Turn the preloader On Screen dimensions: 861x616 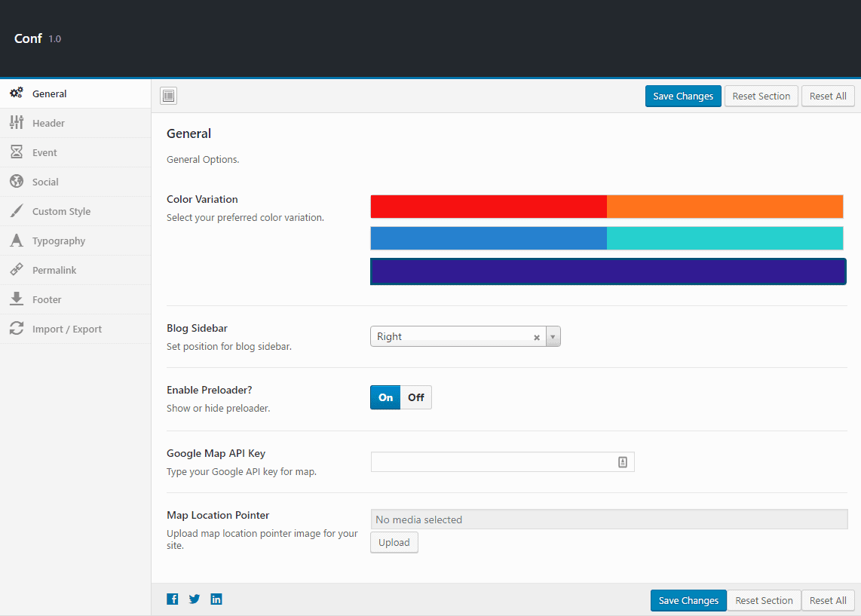coord(385,397)
